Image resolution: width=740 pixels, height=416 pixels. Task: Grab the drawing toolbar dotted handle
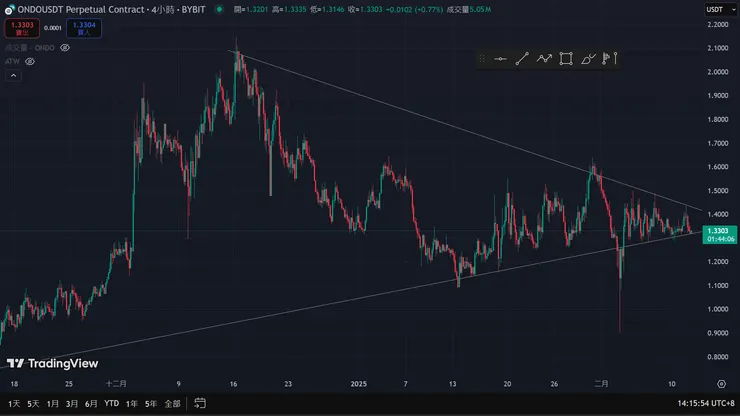tap(482, 59)
